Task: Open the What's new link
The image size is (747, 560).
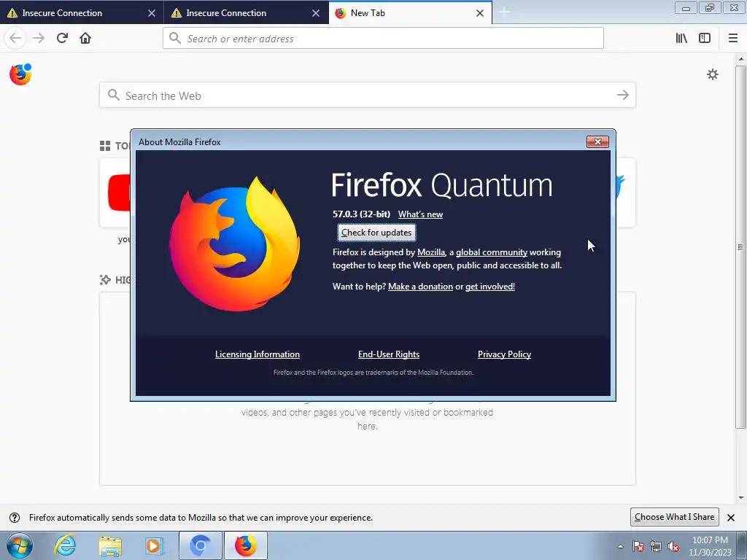Action: (x=420, y=214)
